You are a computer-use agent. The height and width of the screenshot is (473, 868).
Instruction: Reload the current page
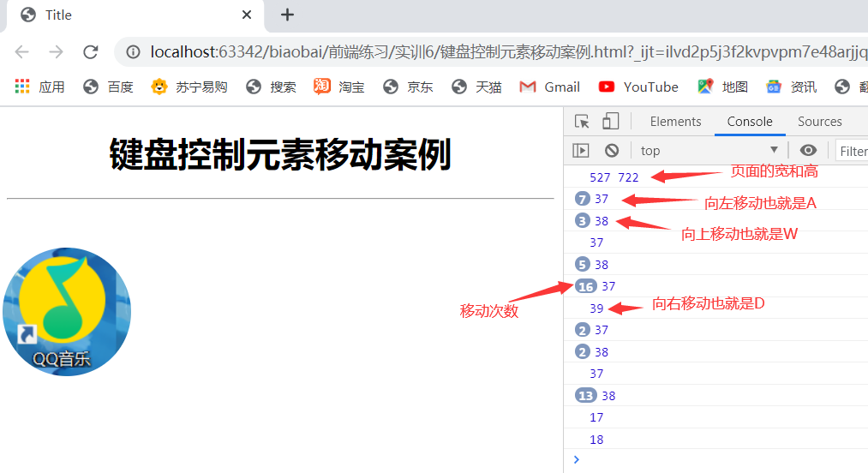point(91,52)
